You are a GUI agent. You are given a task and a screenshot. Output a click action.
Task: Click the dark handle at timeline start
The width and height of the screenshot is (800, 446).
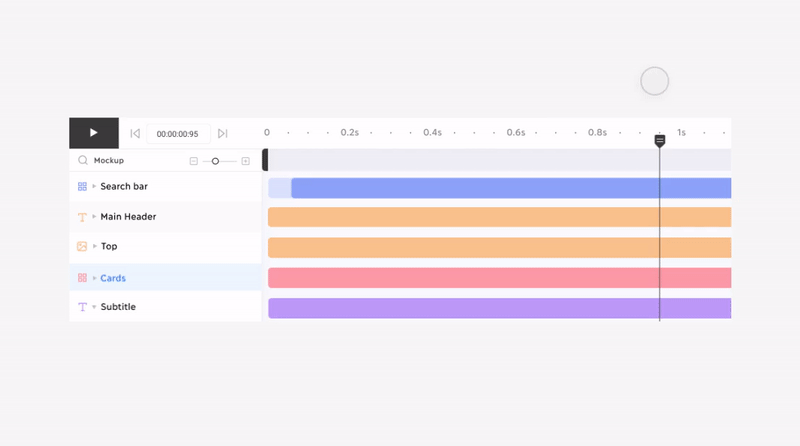point(265,160)
